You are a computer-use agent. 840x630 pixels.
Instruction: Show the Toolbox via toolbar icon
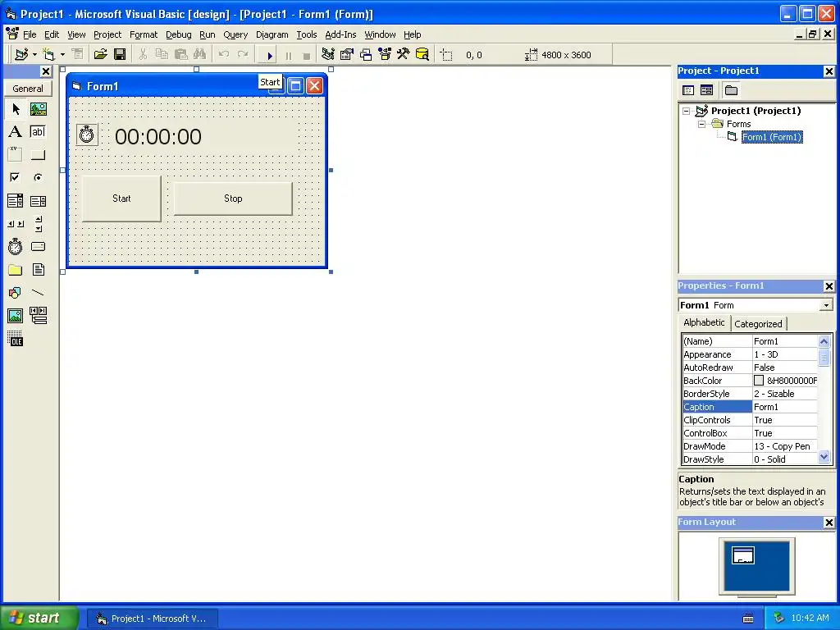coord(404,54)
